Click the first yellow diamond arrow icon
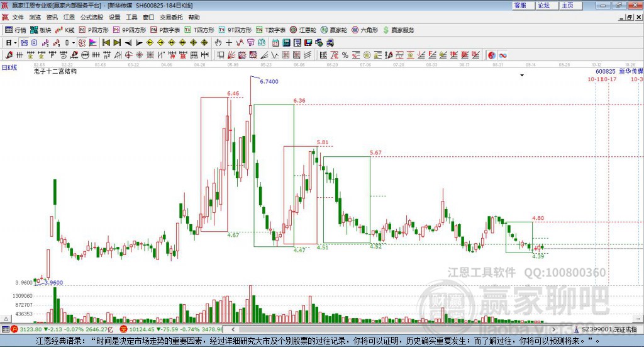The width and height of the screenshot is (644, 347). click(x=150, y=43)
